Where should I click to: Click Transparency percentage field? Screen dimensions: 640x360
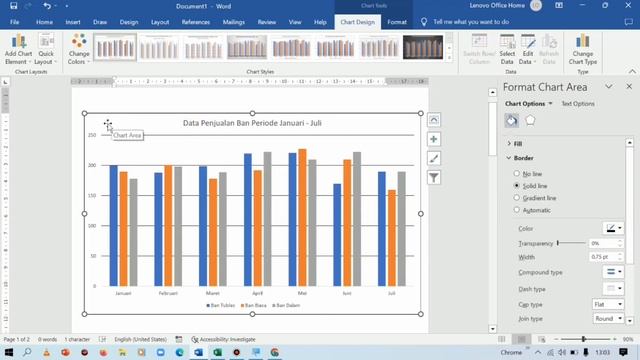click(603, 243)
